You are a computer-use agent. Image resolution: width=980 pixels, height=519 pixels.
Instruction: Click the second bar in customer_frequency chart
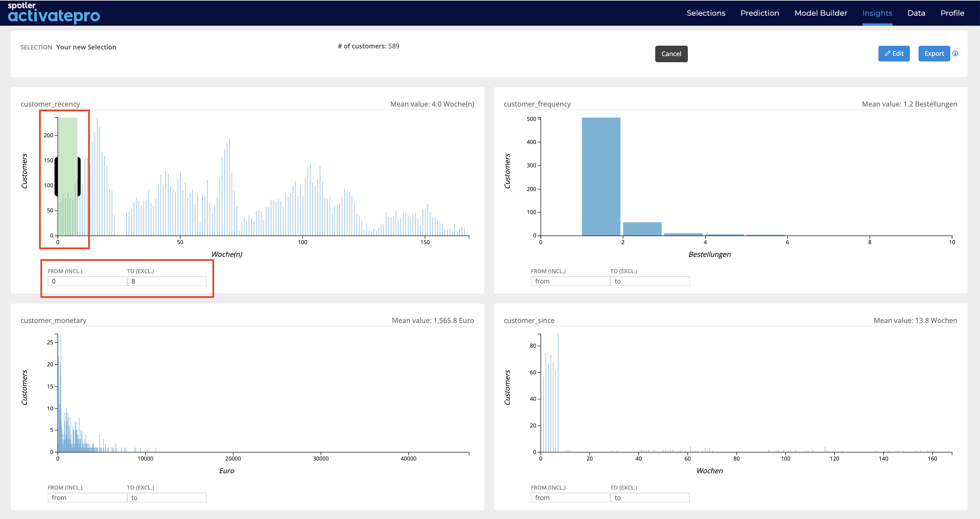642,229
